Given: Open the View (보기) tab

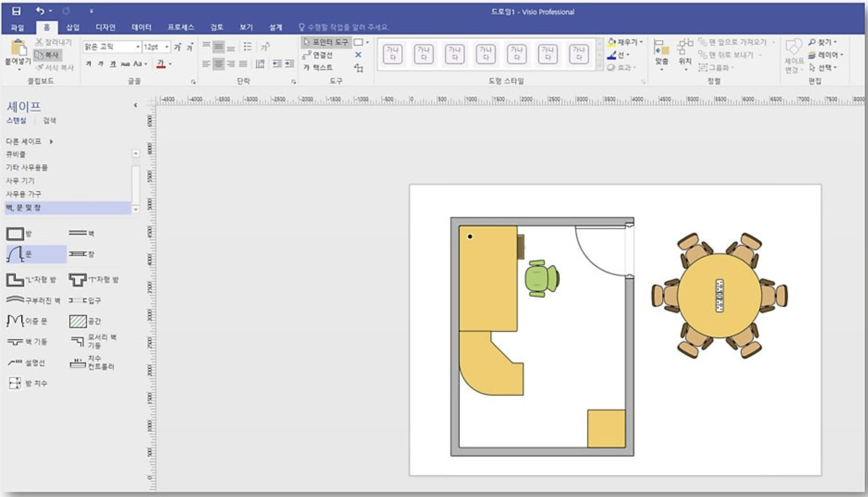Looking at the screenshot, I should coord(246,27).
